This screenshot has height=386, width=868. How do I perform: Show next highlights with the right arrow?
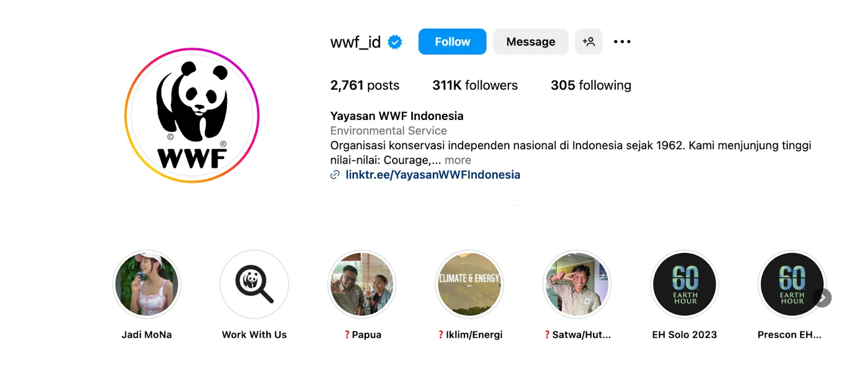822,298
